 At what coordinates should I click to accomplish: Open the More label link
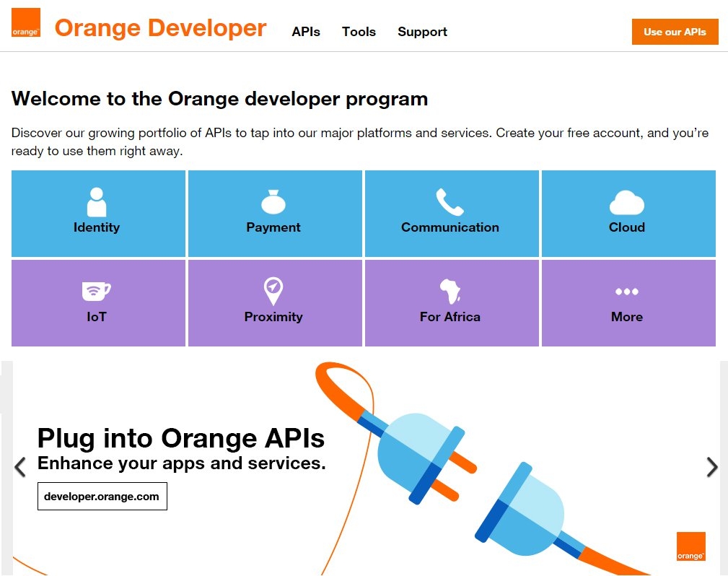[627, 317]
